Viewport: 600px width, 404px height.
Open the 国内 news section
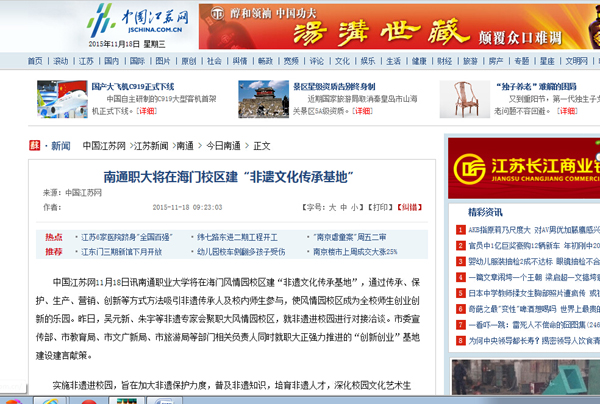click(x=112, y=61)
